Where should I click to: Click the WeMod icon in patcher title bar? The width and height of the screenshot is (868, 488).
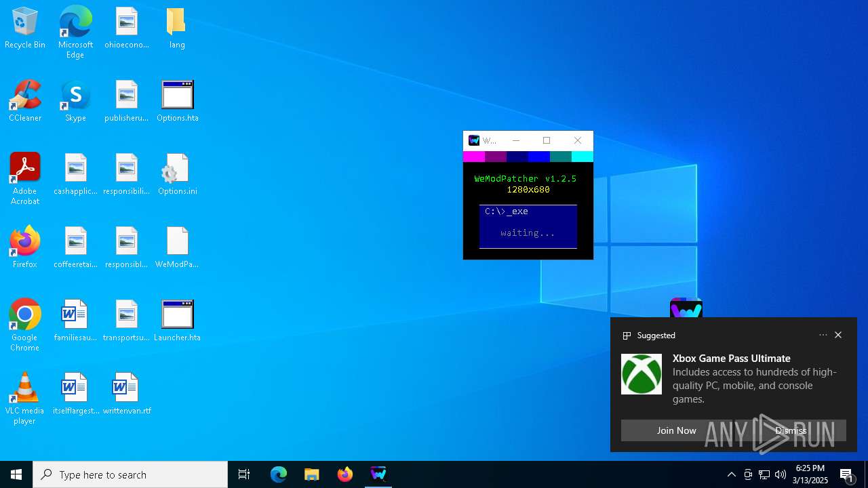point(474,140)
